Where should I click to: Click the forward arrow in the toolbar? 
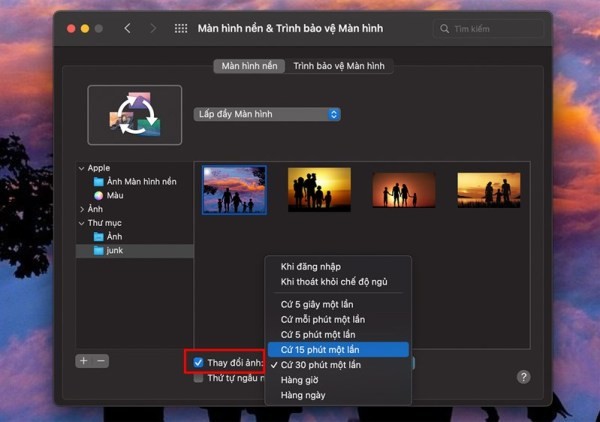pyautogui.click(x=153, y=28)
